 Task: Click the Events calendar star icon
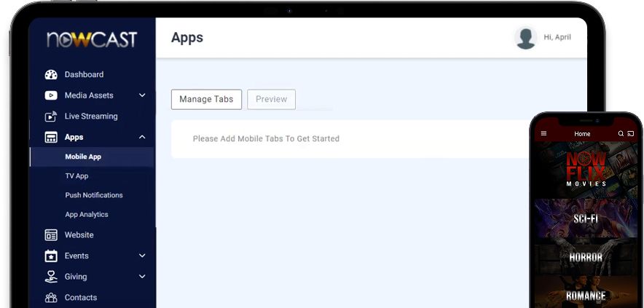pos(51,256)
